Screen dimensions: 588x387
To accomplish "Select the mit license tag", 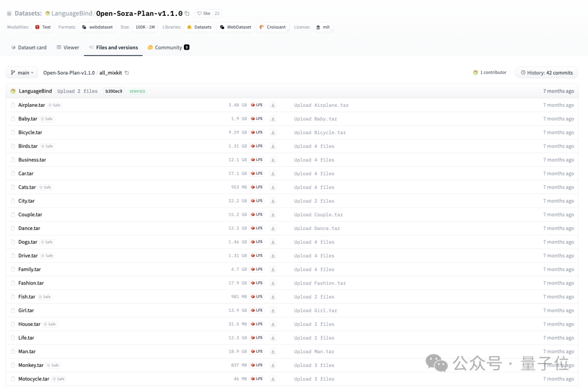I will coord(323,27).
